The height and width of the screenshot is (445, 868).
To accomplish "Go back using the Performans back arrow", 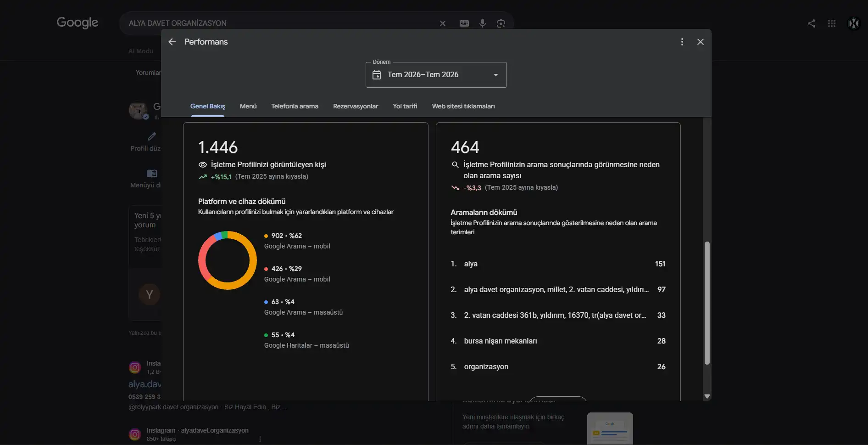I will (172, 42).
